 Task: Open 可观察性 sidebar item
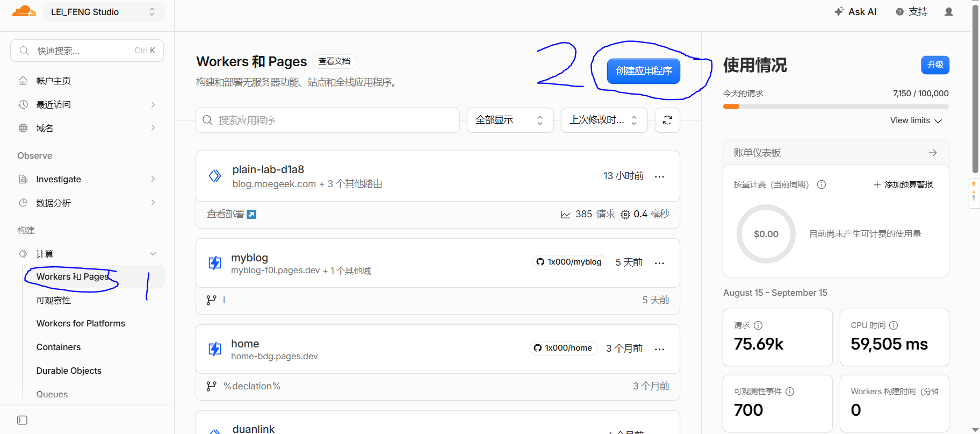(54, 300)
